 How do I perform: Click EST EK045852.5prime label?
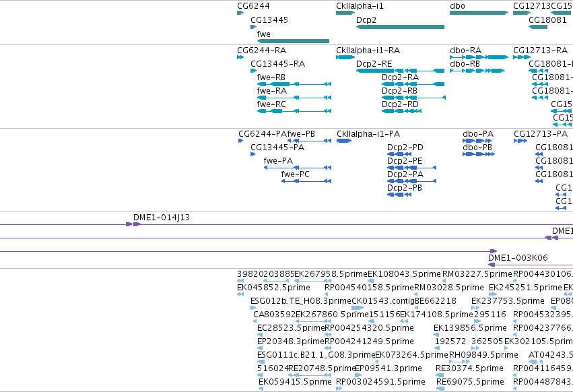[274, 288]
